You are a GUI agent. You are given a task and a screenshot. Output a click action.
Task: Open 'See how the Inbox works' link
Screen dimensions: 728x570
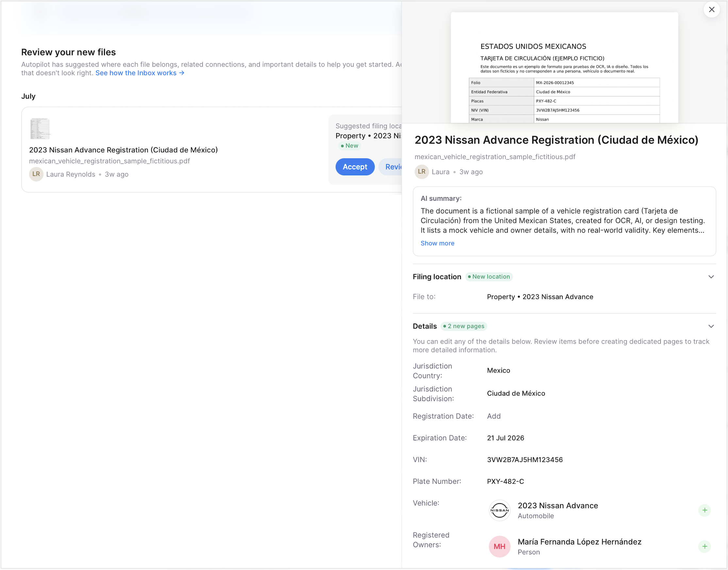click(140, 73)
